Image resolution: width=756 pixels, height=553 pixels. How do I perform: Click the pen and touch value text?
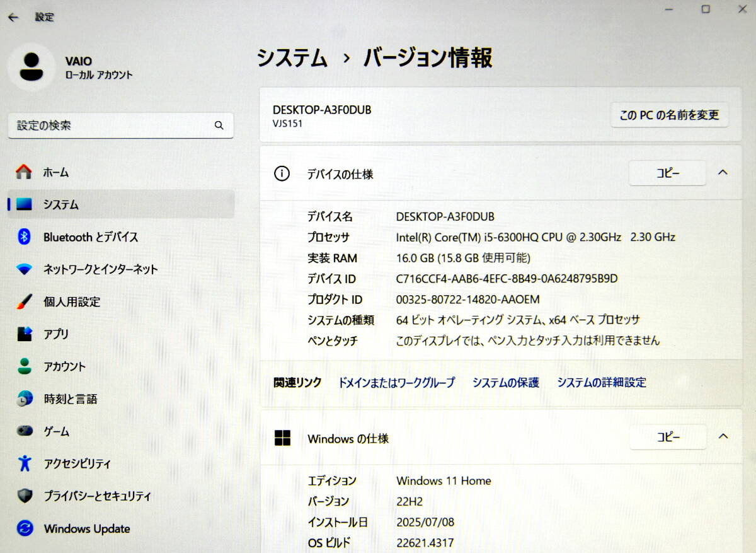click(x=528, y=341)
